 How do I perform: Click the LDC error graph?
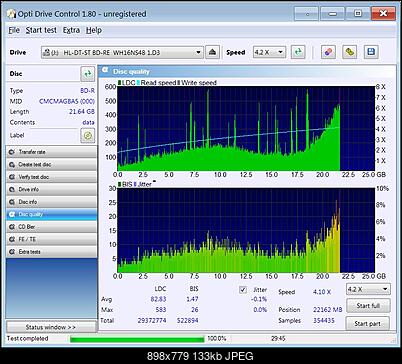[x=246, y=128]
